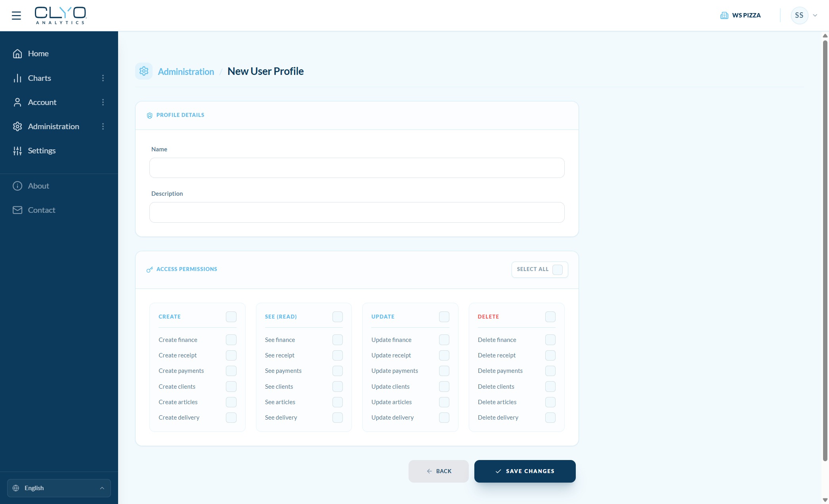
Task: Click the Administration gear icon in breadcrumb
Action: point(144,71)
